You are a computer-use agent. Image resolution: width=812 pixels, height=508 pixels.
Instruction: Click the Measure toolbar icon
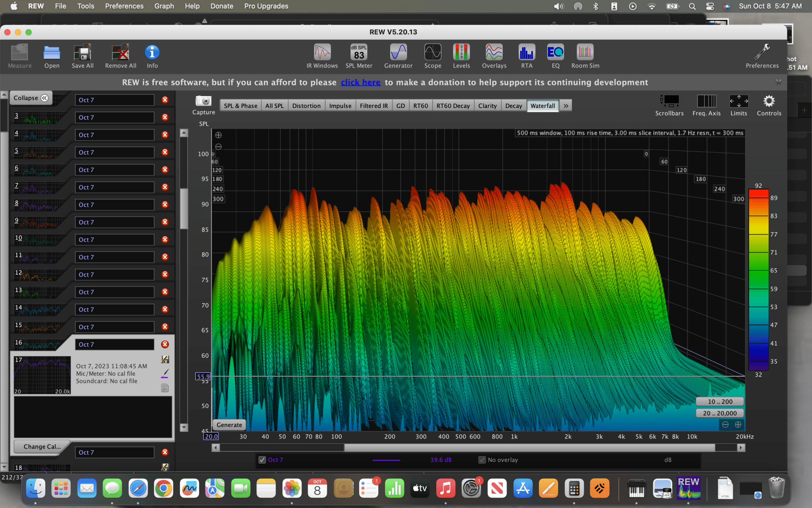19,56
